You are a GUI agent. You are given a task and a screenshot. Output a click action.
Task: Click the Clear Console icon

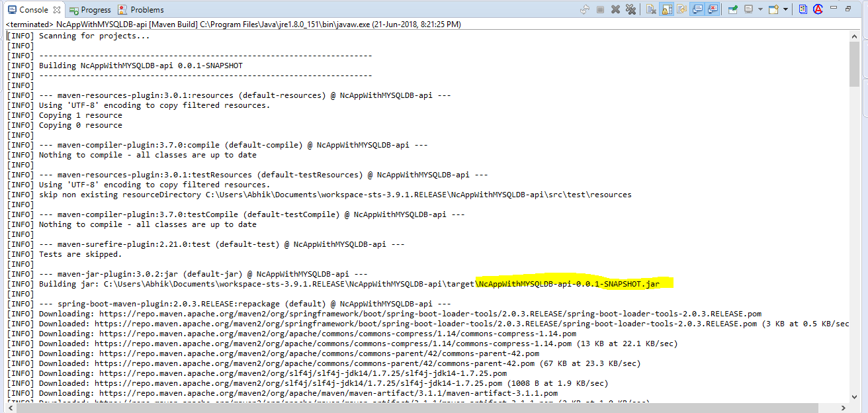(651, 9)
